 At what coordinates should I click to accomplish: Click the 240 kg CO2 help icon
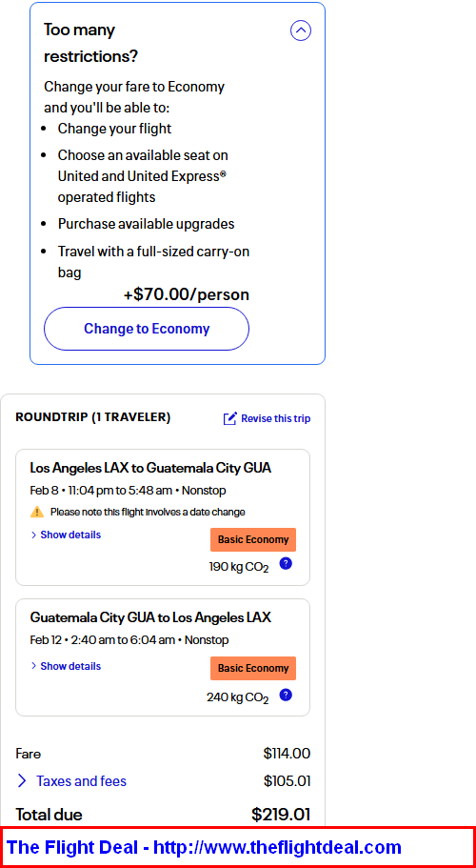pyautogui.click(x=286, y=695)
